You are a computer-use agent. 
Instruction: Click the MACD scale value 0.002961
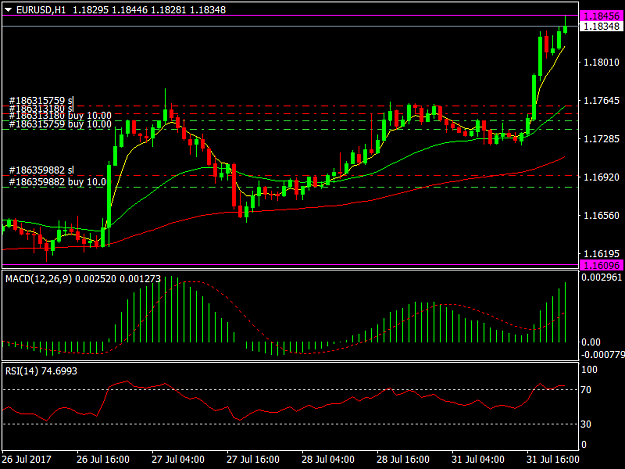602,277
